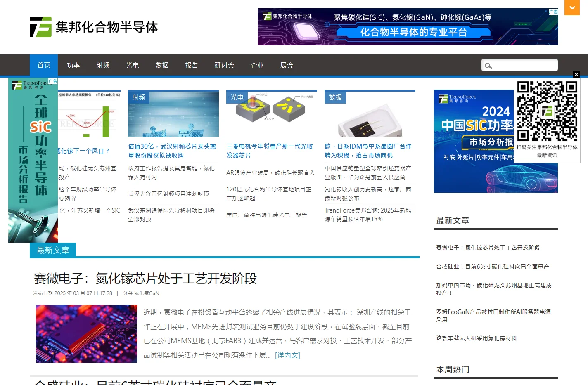Open main article title 赛微电子：氮化镓芯片处于工艺开发阶段

tap(145, 279)
